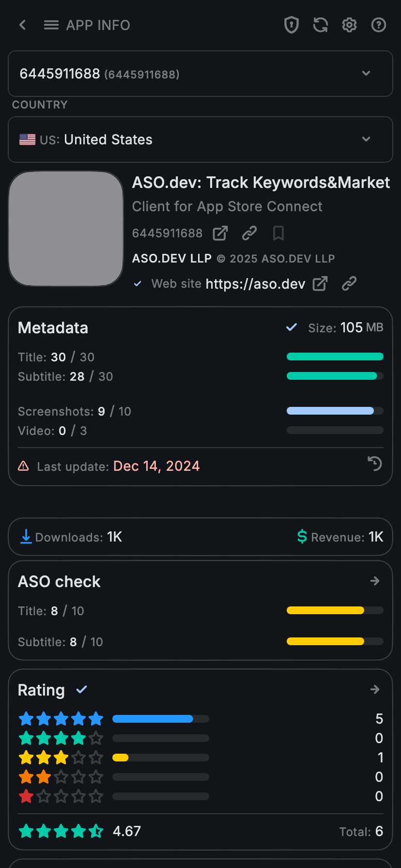This screenshot has width=401, height=868.
Task: Expand ASO check details arrow
Action: pyautogui.click(x=375, y=581)
